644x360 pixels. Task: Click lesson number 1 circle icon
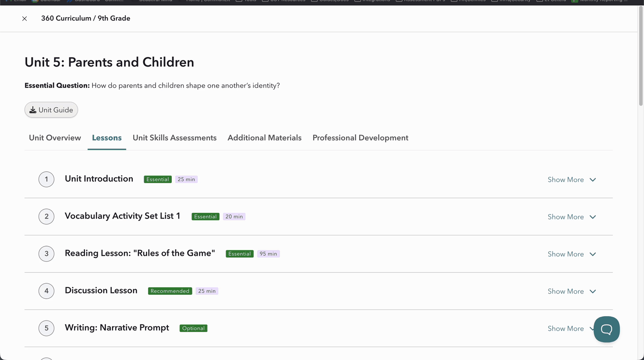point(46,179)
